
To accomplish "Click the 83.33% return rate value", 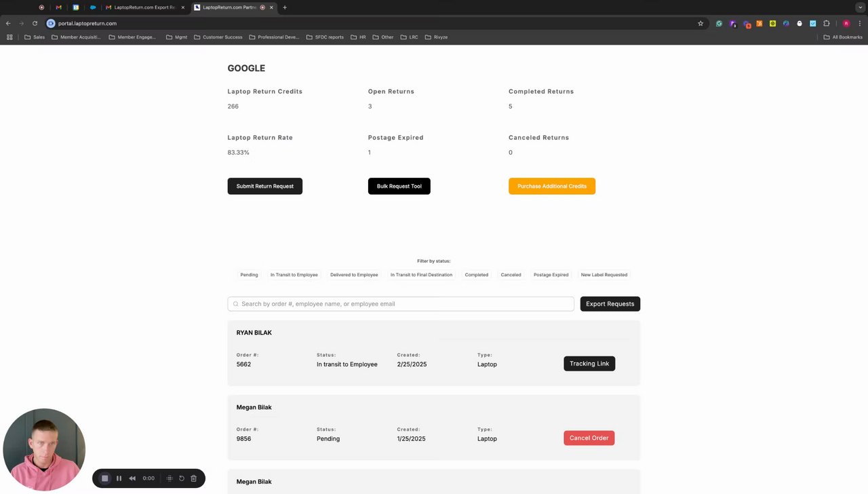I will click(x=238, y=153).
